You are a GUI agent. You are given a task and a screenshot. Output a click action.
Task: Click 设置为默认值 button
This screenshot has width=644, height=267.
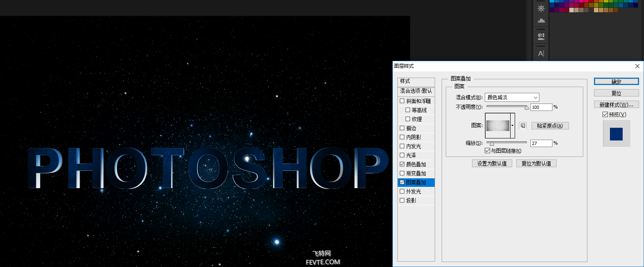[x=492, y=163]
